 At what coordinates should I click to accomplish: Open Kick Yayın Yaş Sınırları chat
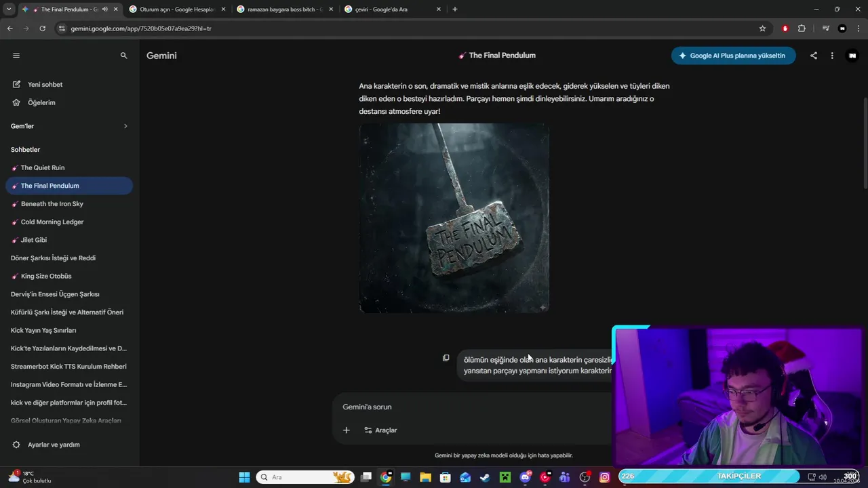pyautogui.click(x=69, y=330)
